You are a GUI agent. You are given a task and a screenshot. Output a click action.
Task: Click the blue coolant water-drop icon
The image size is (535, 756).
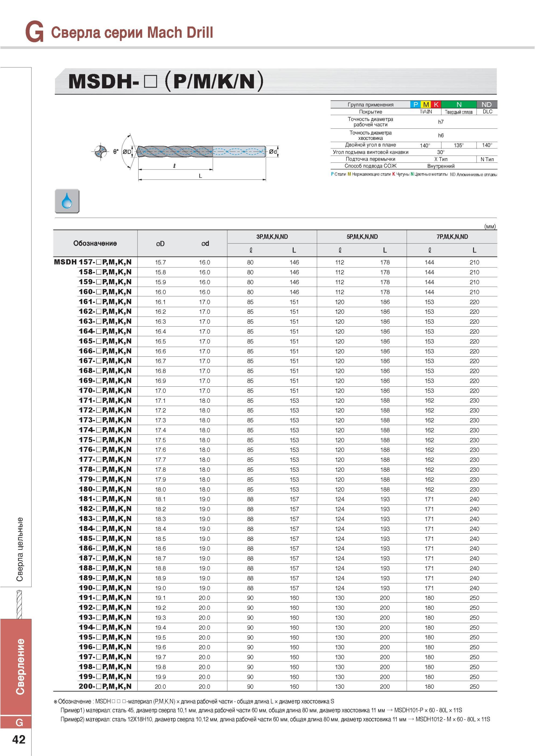67,201
